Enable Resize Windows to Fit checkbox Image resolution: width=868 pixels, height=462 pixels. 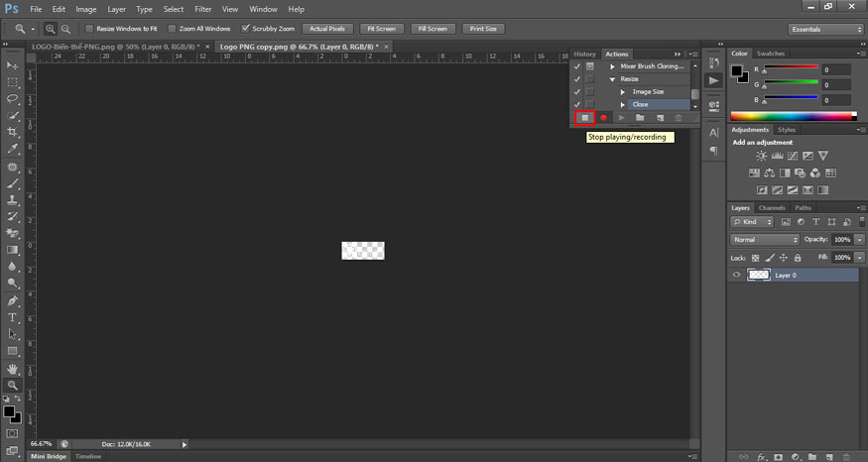click(89, 29)
